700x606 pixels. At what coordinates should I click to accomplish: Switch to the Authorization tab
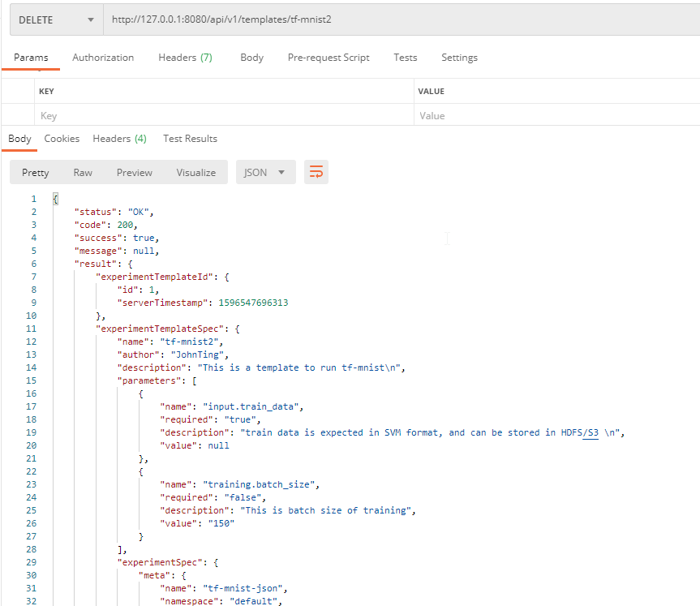click(x=103, y=58)
